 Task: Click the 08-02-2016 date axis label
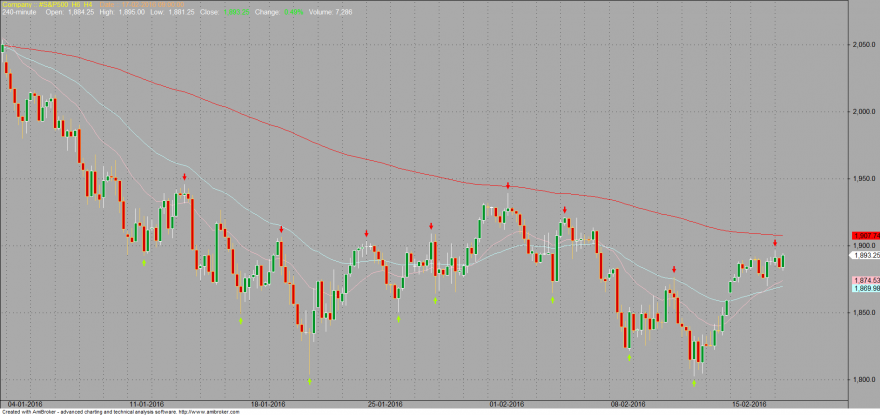pyautogui.click(x=628, y=404)
